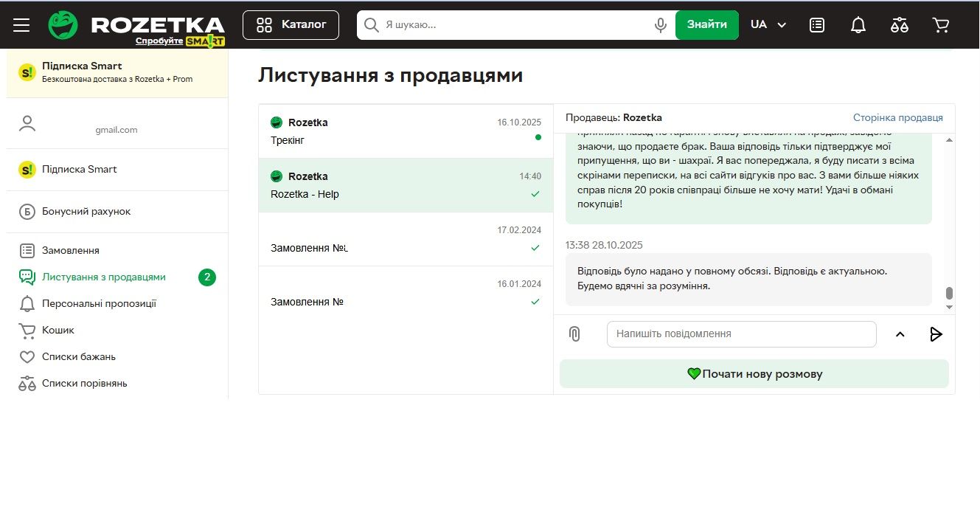Send message with the arrow icon
The height and width of the screenshot is (515, 980).
point(936,334)
